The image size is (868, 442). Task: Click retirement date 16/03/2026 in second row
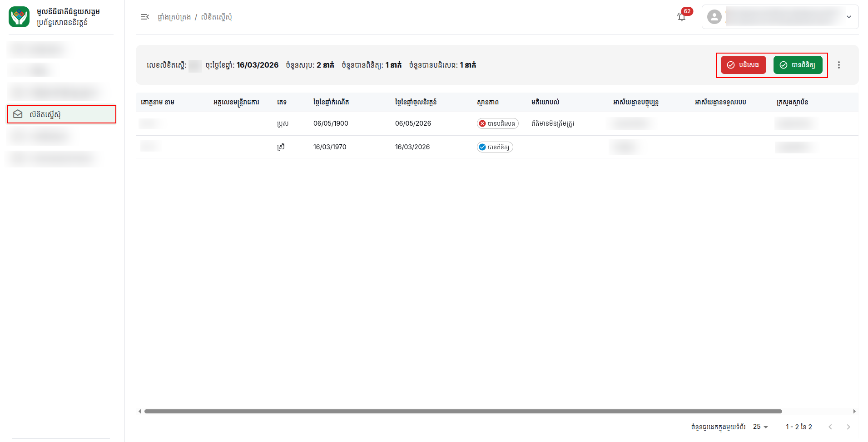412,147
